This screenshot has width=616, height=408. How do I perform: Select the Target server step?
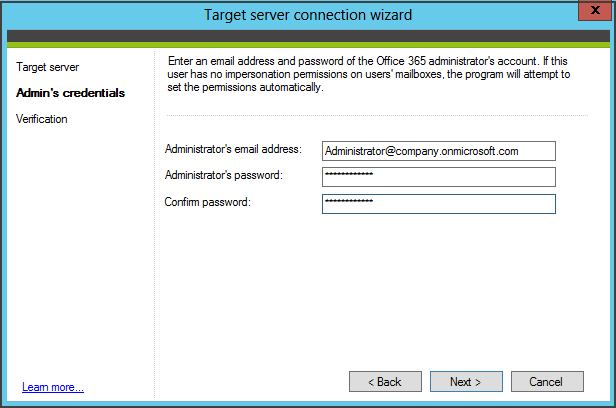(48, 67)
